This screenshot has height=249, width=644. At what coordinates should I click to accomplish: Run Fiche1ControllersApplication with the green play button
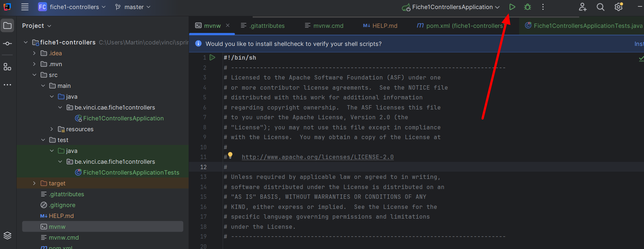tap(512, 7)
